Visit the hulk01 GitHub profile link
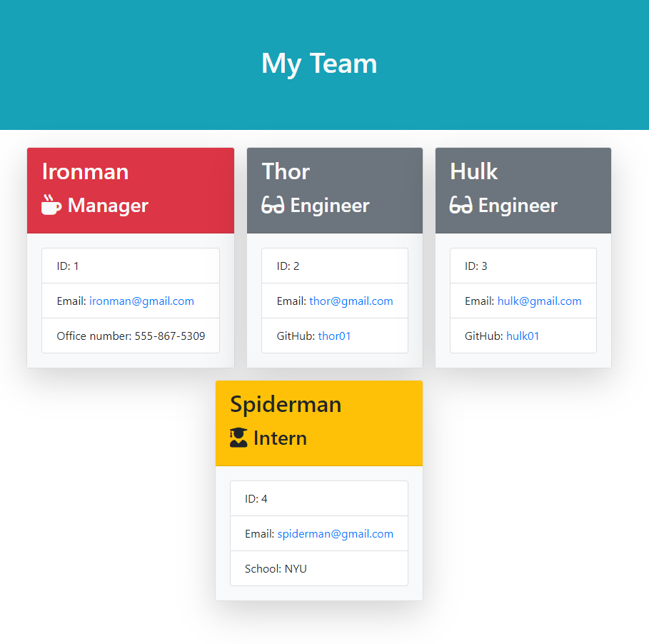649x644 pixels. pyautogui.click(x=523, y=336)
